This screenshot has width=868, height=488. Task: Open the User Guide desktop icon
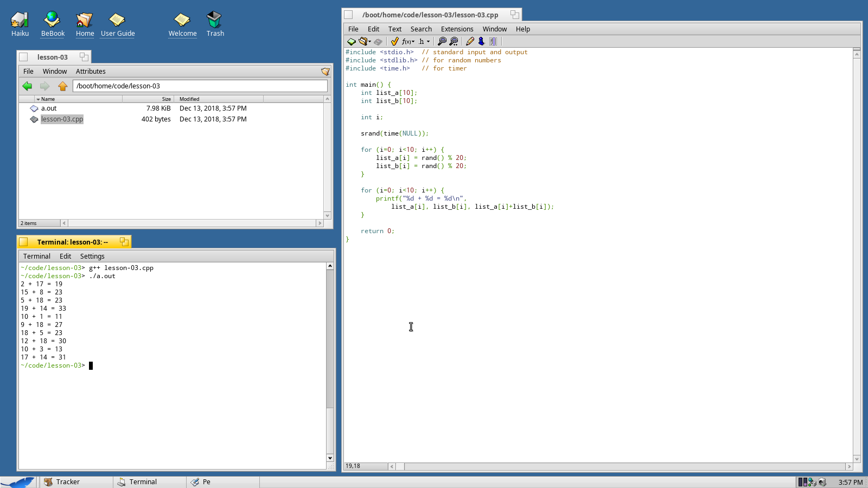pyautogui.click(x=118, y=24)
